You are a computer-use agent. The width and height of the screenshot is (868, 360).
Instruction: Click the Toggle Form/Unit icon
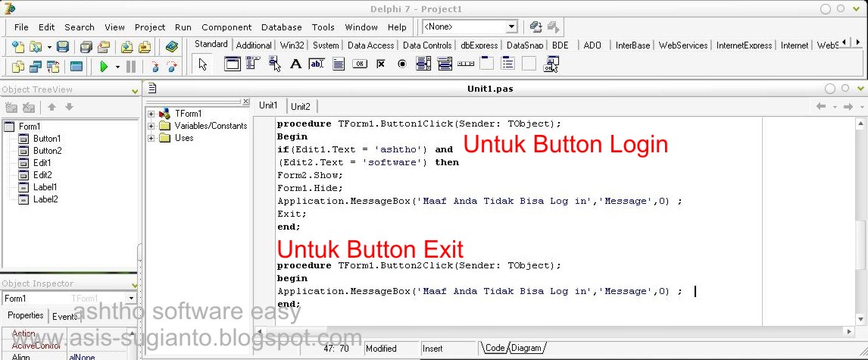[x=53, y=67]
